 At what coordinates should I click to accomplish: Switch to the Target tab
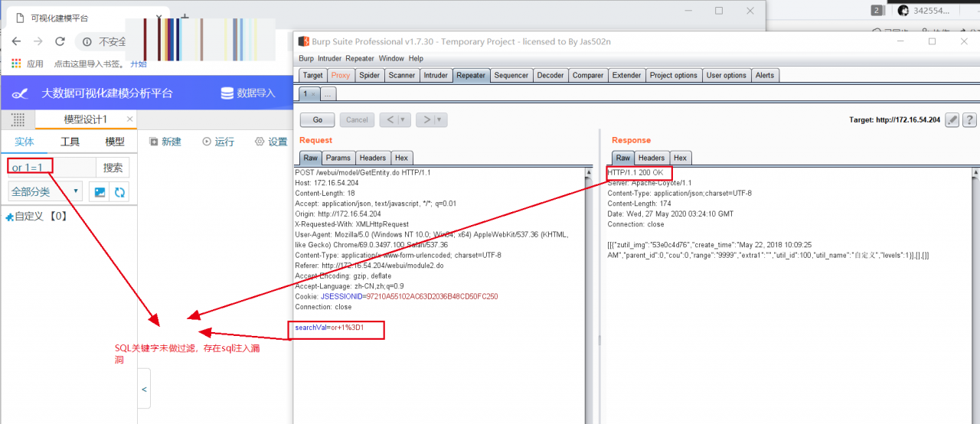point(312,75)
